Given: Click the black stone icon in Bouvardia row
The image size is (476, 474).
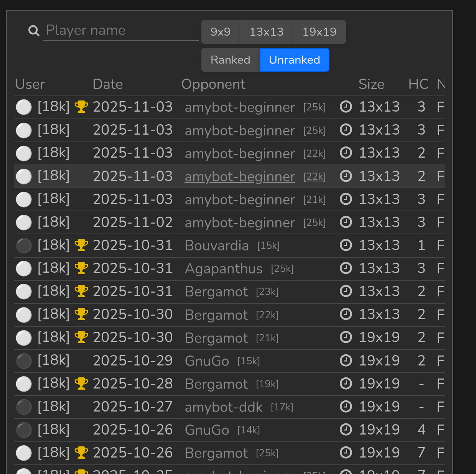Looking at the screenshot, I should coord(24,246).
